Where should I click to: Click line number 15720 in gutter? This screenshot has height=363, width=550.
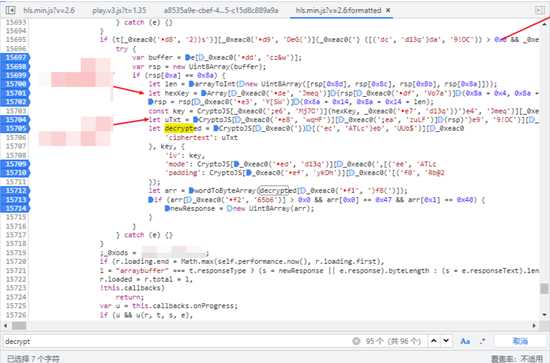coord(16,261)
